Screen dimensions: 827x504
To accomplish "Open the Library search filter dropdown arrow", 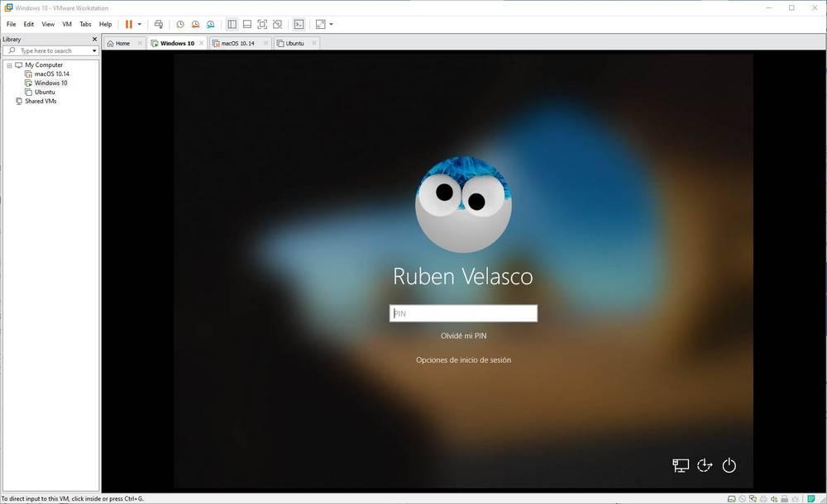I will pyautogui.click(x=94, y=51).
